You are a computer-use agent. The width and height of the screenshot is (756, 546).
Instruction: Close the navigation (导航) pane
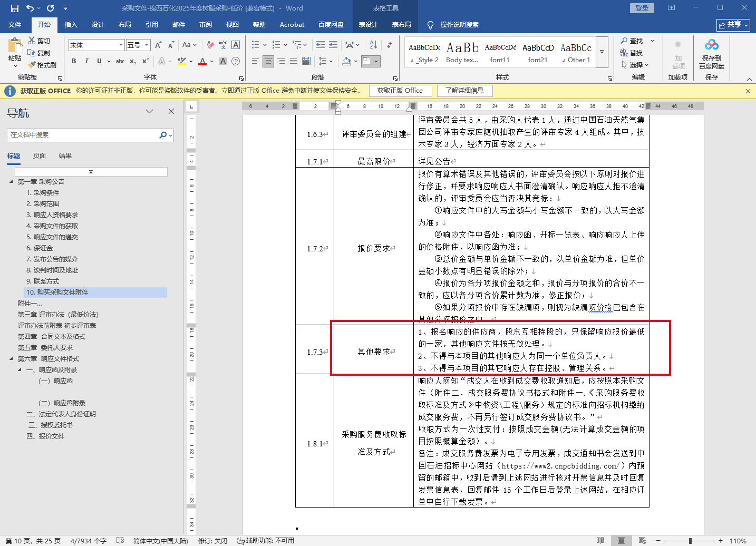point(171,111)
